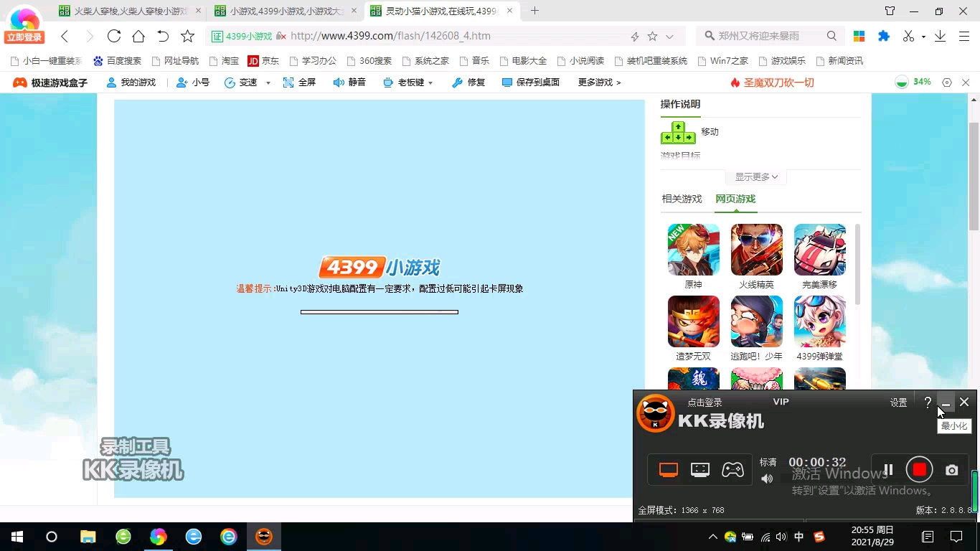
Task: Open the 火线精英 game thumbnail
Action: click(757, 250)
